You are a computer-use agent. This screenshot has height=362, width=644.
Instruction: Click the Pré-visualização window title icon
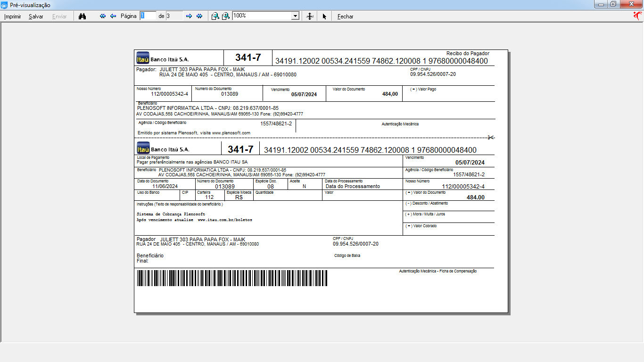[4, 5]
